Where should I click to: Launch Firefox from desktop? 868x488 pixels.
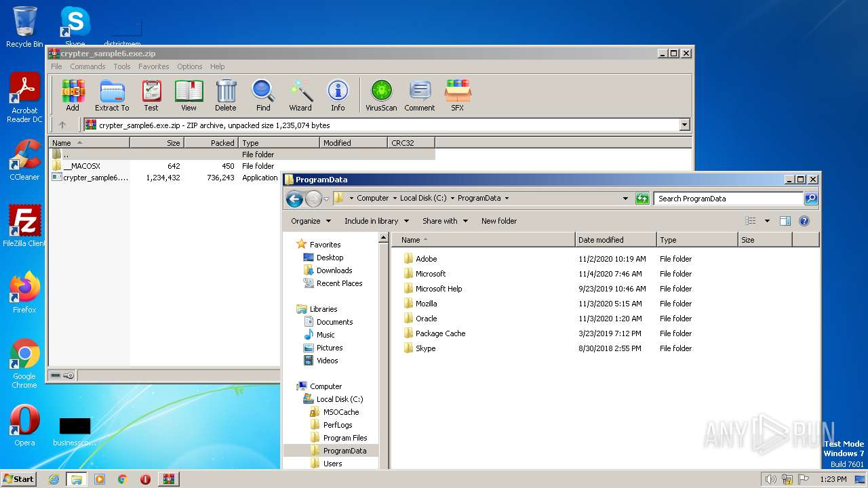pos(24,293)
